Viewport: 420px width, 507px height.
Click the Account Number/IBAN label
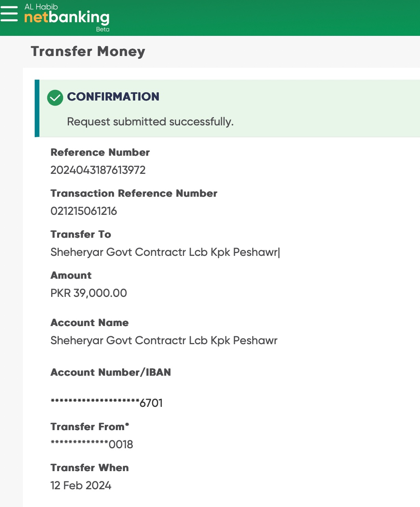tap(111, 373)
